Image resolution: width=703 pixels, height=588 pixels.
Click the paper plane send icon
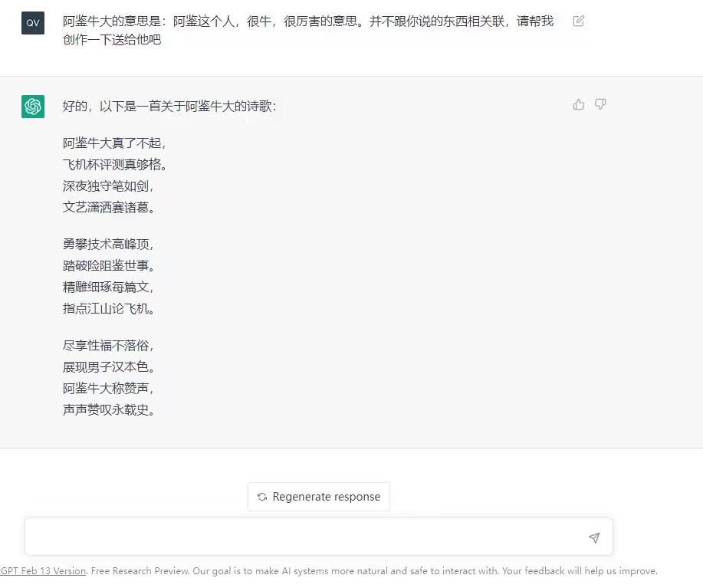point(594,537)
